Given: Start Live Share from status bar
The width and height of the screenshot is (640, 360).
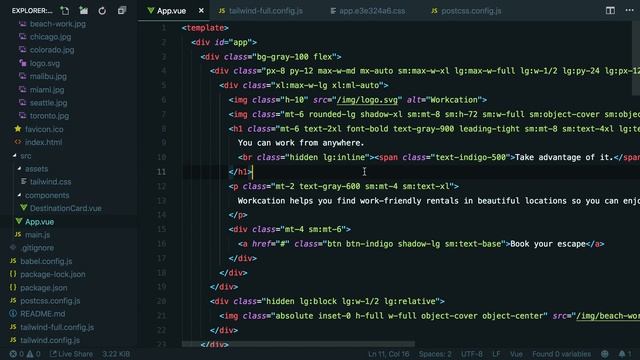Looking at the screenshot, I should (x=71, y=354).
